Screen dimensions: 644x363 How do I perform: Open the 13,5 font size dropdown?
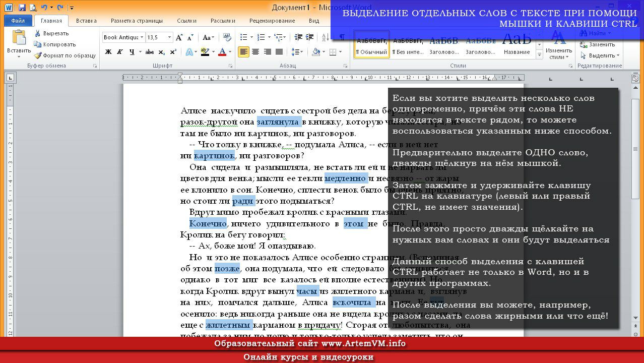pos(169,37)
